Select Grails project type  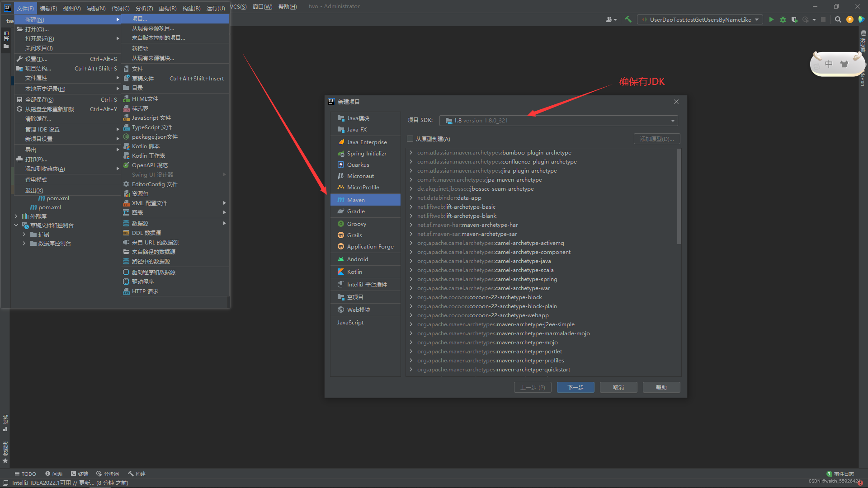pyautogui.click(x=365, y=235)
